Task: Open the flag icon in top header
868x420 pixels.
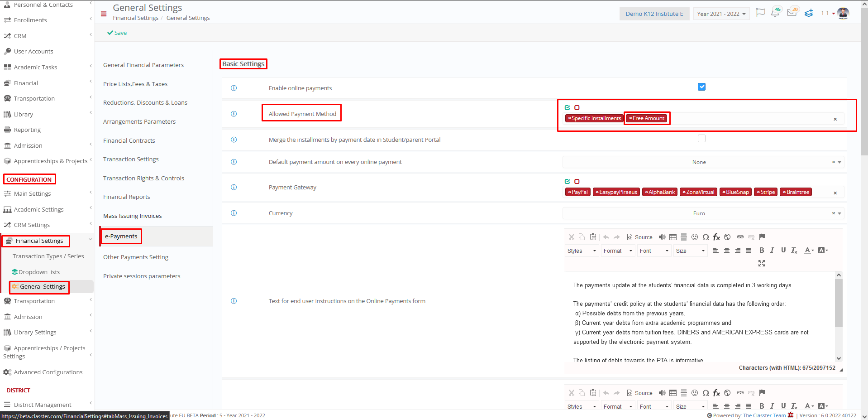Action: [761, 13]
